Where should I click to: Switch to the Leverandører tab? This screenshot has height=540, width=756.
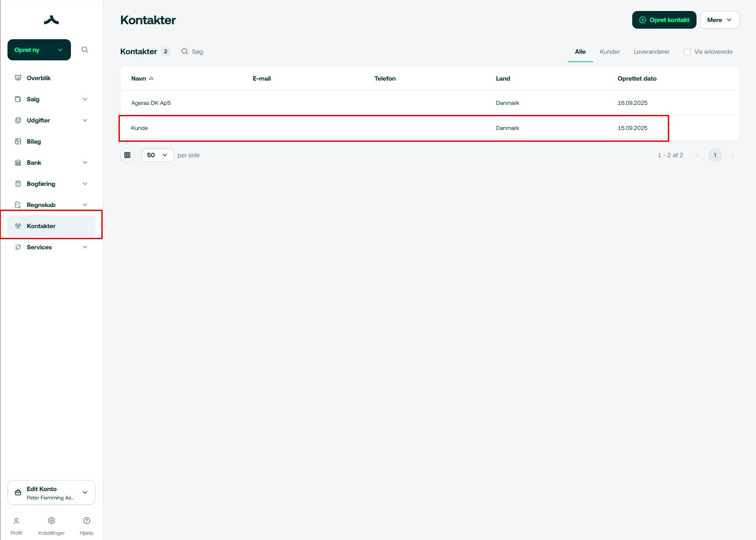(652, 52)
